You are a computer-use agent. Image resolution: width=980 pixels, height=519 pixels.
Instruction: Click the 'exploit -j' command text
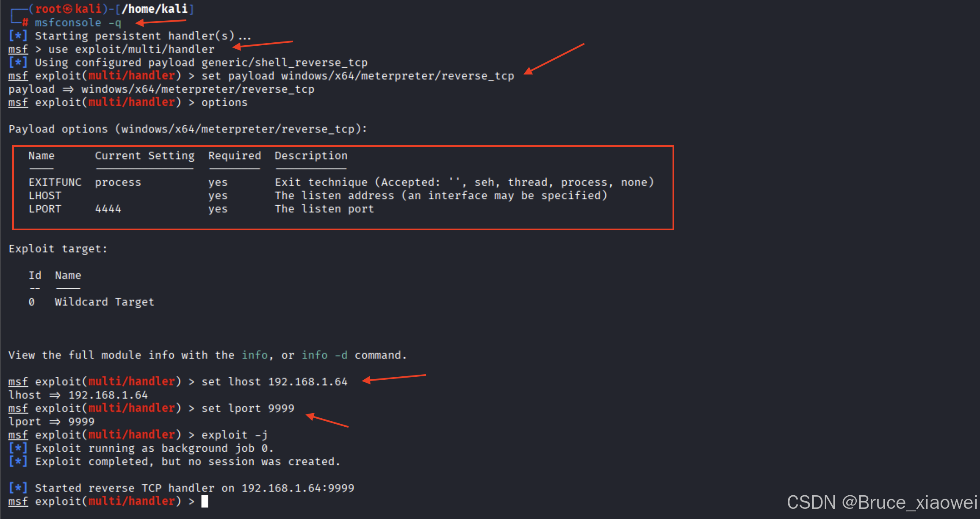click(234, 435)
